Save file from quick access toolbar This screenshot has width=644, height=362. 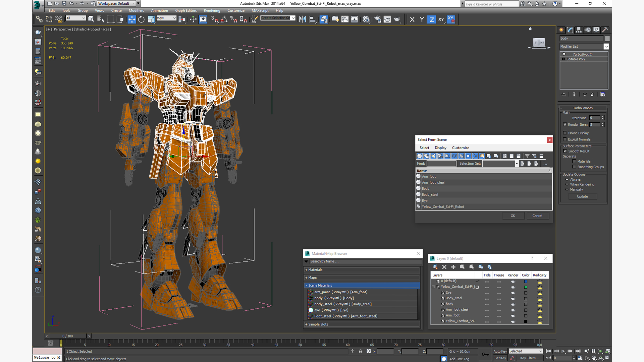(x=64, y=4)
